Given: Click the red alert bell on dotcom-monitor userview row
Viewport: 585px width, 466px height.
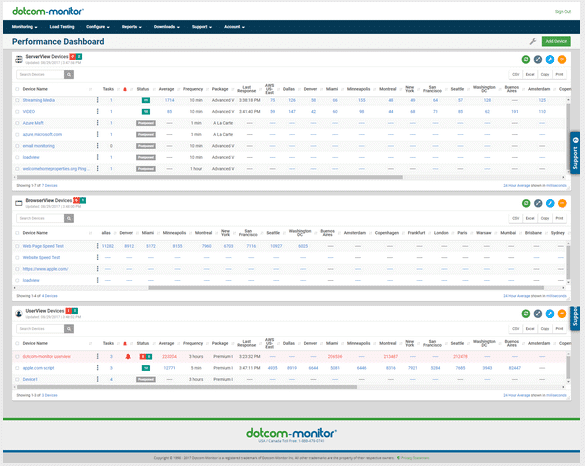Looking at the screenshot, I should pos(128,357).
